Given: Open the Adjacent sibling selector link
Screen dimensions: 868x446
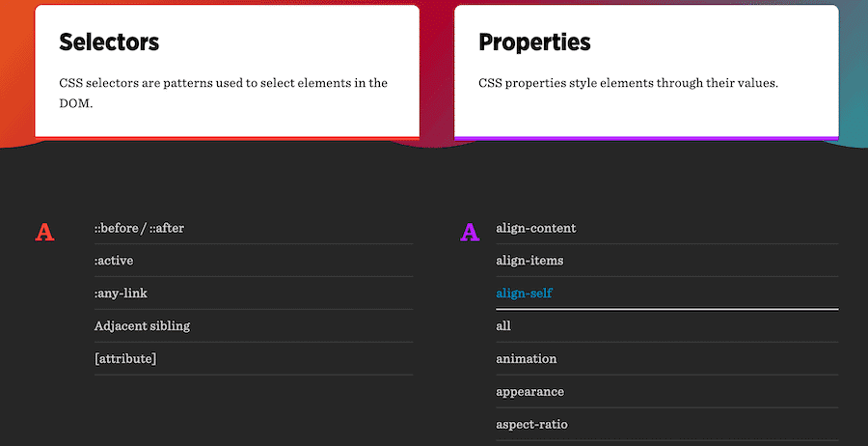Looking at the screenshot, I should coord(142,326).
